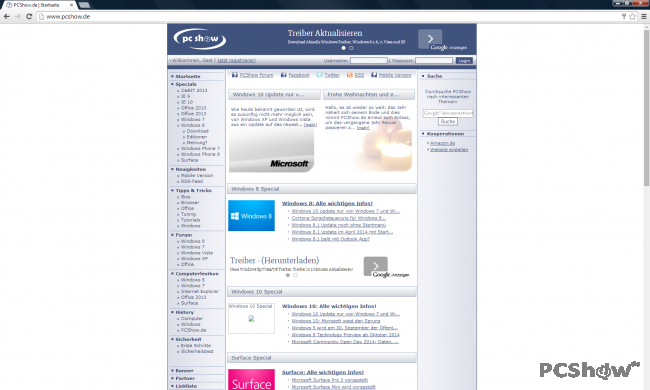Expand the Banner section in left sidebar
Viewport: 650px width, 390px height.
click(x=184, y=371)
